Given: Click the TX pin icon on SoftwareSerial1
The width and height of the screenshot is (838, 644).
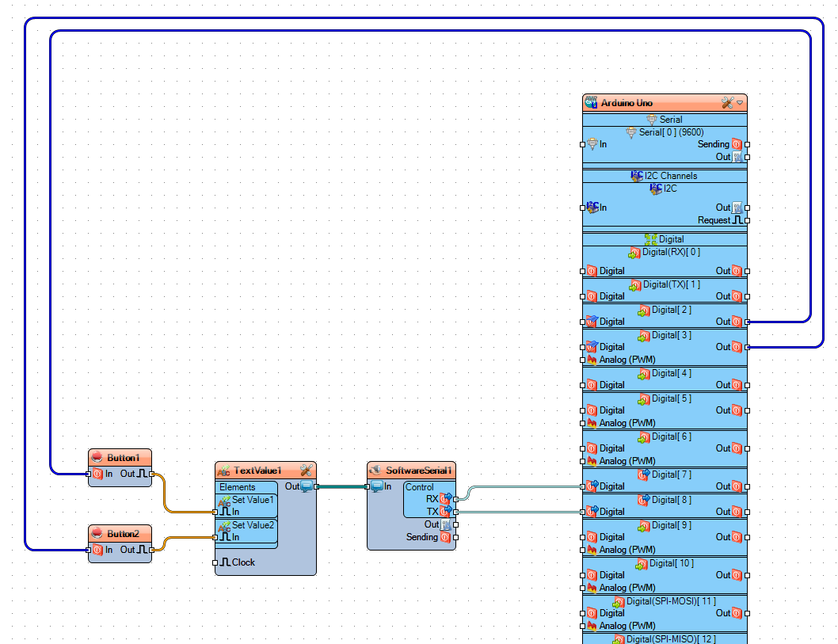Looking at the screenshot, I should coord(444,512).
